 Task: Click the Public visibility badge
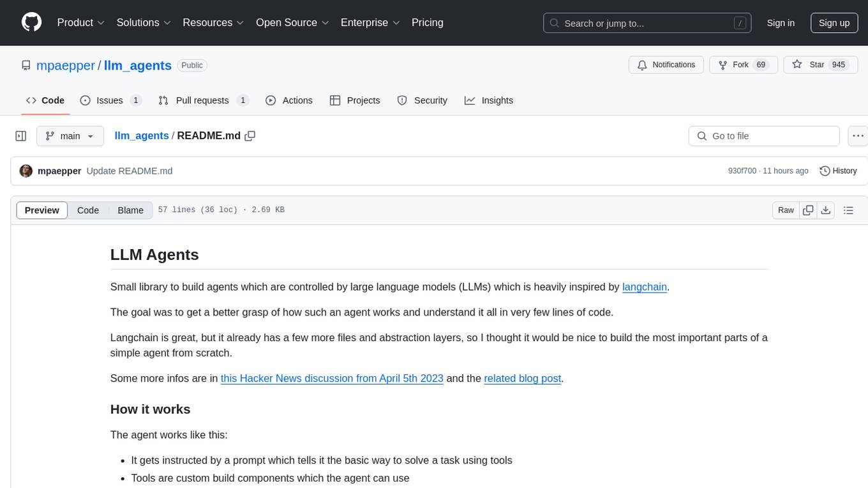click(x=192, y=65)
